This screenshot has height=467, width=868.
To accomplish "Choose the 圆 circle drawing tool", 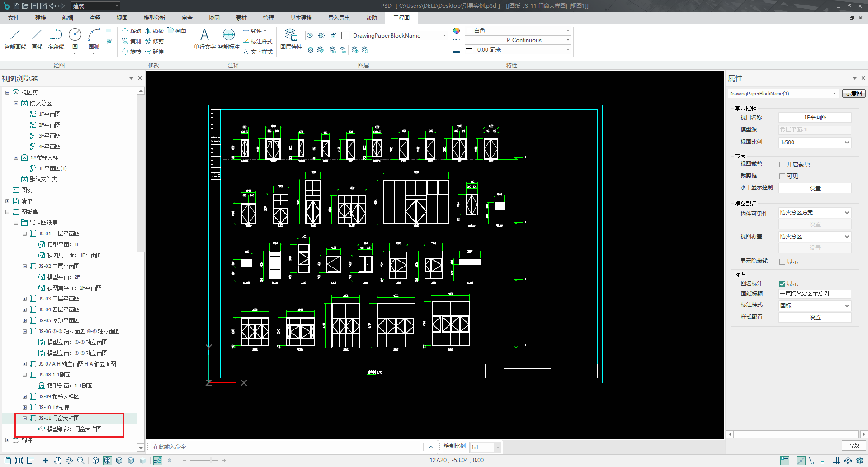I will (75, 39).
